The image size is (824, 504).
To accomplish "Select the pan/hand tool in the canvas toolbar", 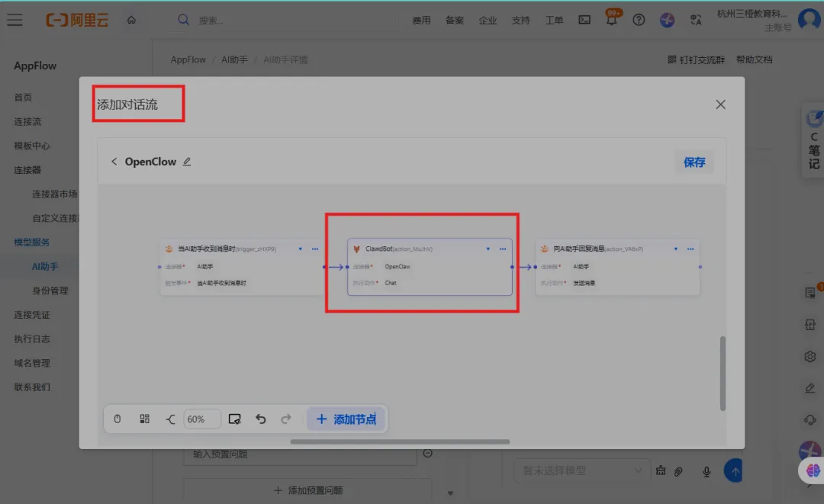I will tap(117, 419).
